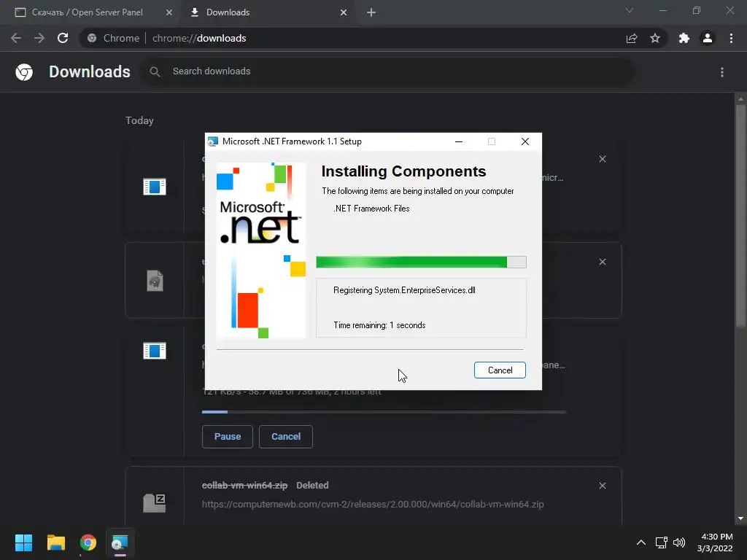This screenshot has height=560, width=747.
Task: Click the Chrome logo beside Downloads title
Action: [x=24, y=72]
